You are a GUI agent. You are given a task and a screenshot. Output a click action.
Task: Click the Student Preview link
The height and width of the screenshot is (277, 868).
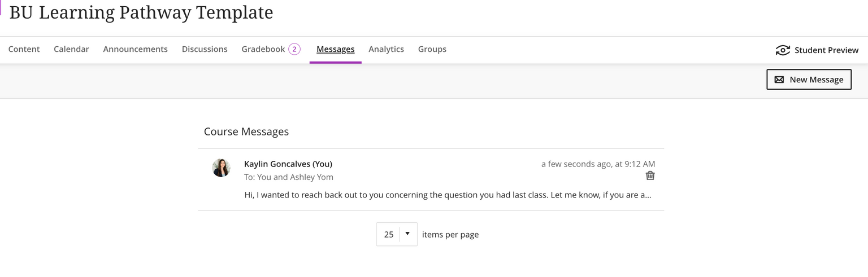[x=826, y=50]
